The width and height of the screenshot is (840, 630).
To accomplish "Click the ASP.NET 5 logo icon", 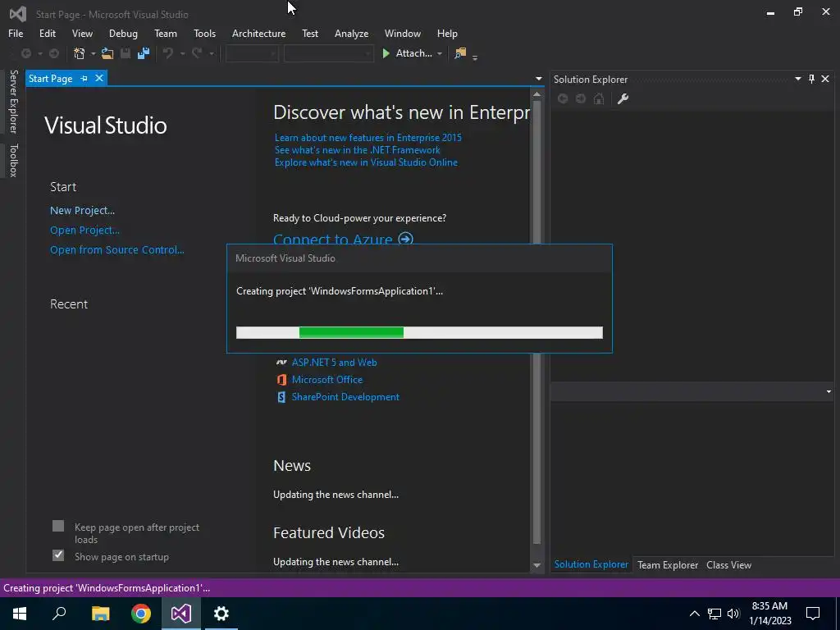I will [281, 363].
